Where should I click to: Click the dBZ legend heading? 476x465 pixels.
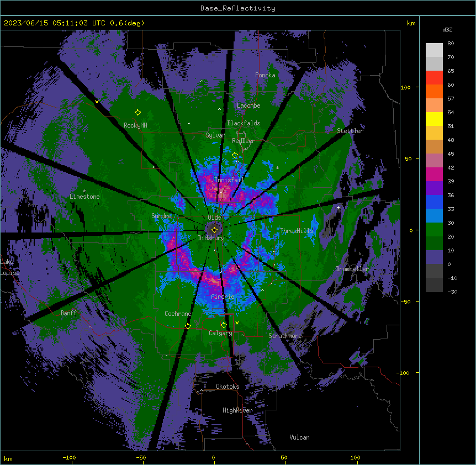click(x=447, y=29)
